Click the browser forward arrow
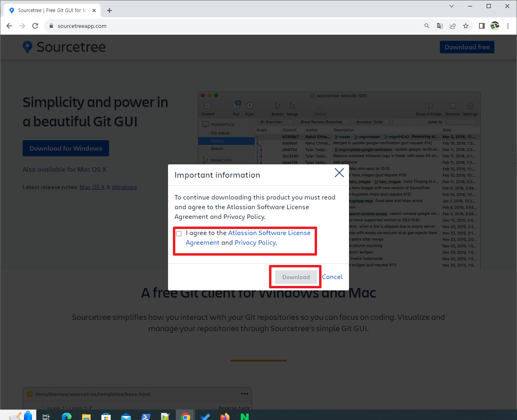This screenshot has width=517, height=420. coord(22,26)
